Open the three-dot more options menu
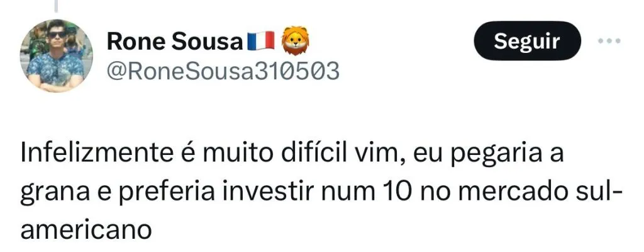This screenshot has height=252, width=644. 608,41
